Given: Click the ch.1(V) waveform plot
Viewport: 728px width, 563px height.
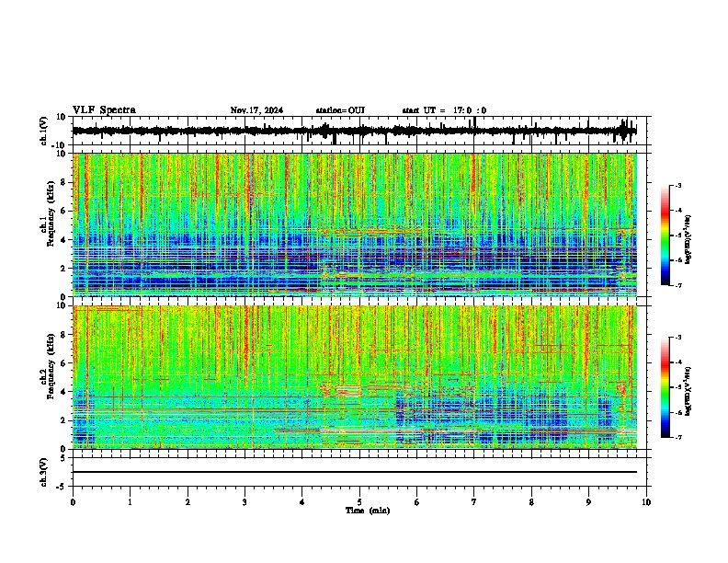Looking at the screenshot, I should click(359, 131).
